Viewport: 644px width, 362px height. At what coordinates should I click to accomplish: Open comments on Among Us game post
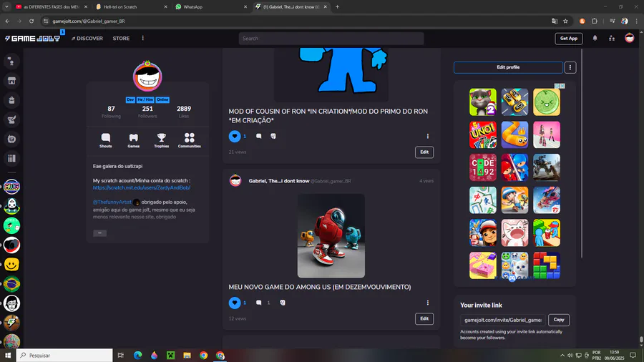tap(259, 303)
